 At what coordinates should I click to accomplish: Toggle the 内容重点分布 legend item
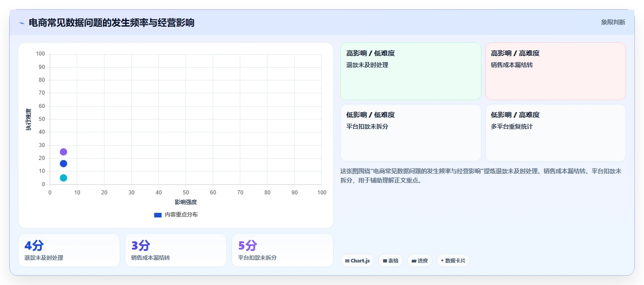click(176, 215)
